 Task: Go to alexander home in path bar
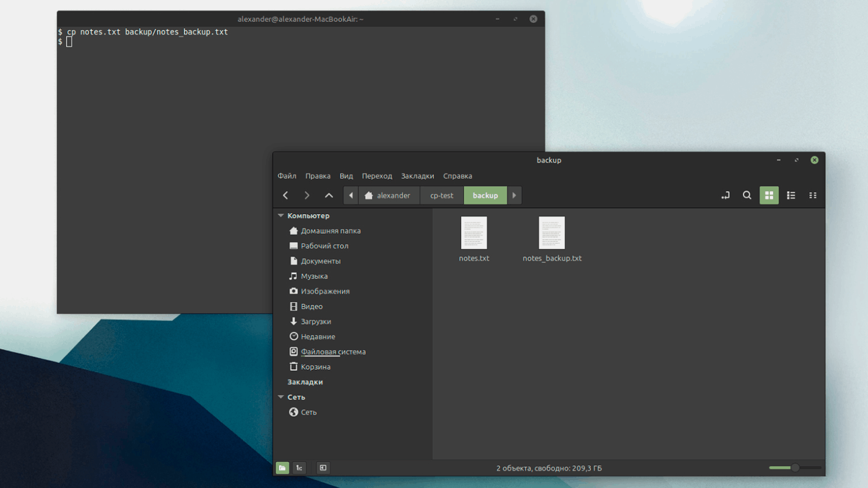388,196
